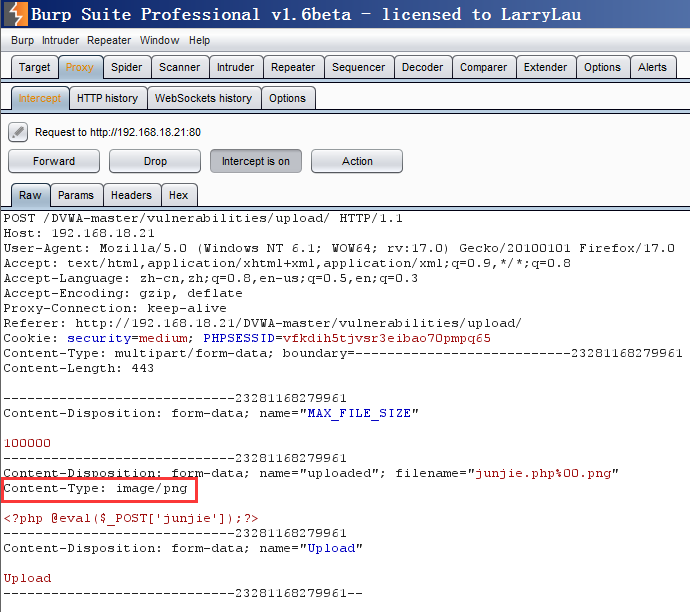Image resolution: width=690 pixels, height=612 pixels.
Task: Switch to the Extender tab
Action: coord(546,67)
